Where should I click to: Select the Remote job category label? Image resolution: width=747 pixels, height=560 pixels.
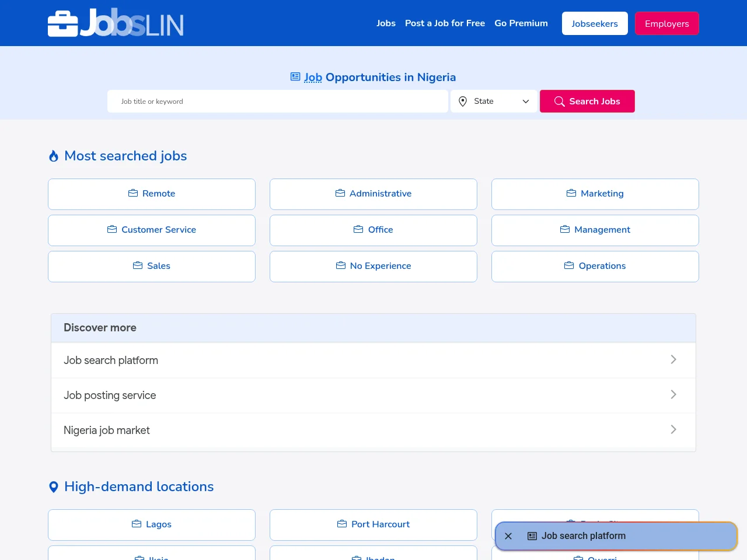[x=159, y=194]
